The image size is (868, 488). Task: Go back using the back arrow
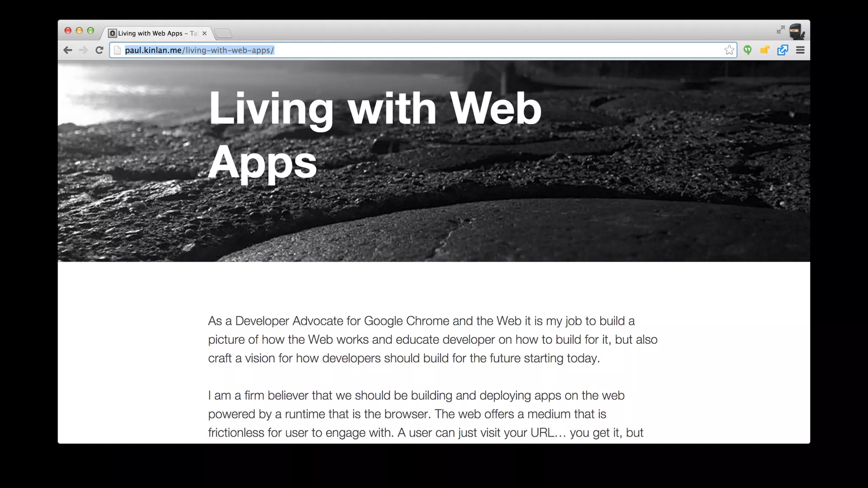(x=68, y=50)
